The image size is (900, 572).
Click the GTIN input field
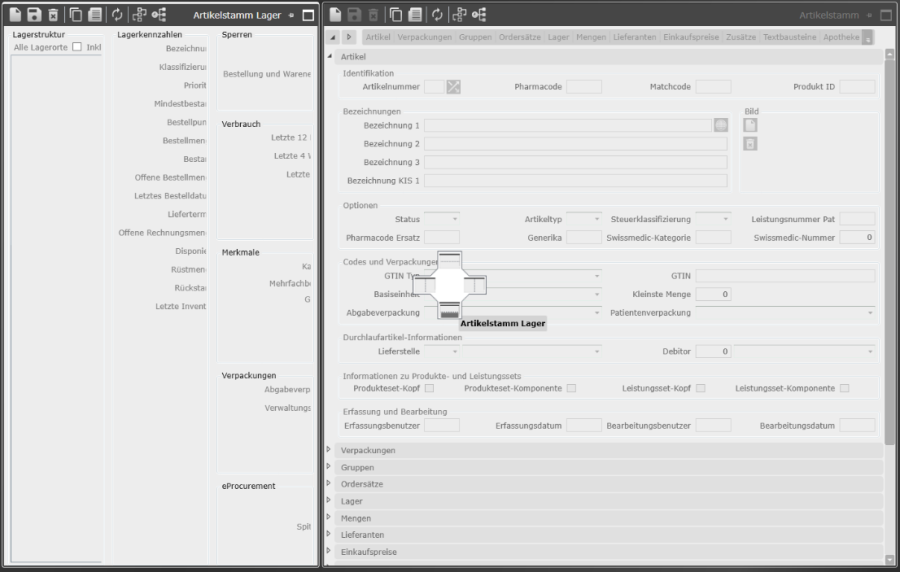coord(785,276)
